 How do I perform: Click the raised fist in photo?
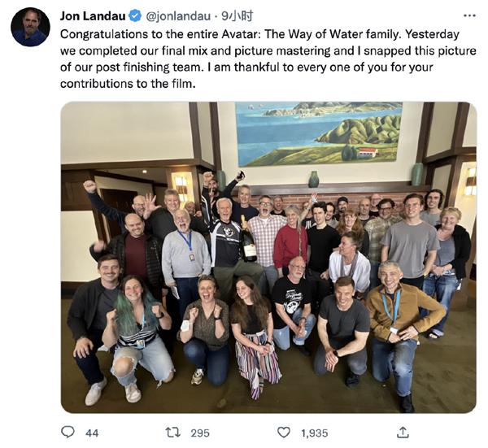click(x=89, y=186)
